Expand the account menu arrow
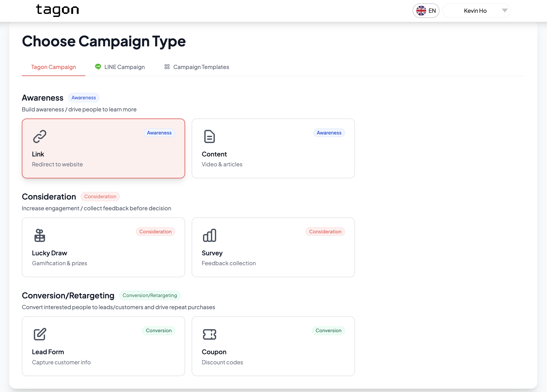Image resolution: width=547 pixels, height=392 pixels. (x=505, y=11)
